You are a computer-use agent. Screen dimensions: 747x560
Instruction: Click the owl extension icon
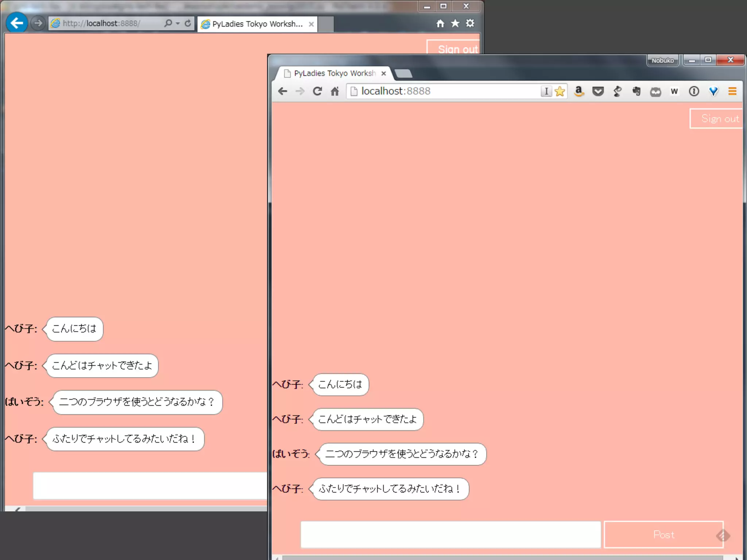655,92
